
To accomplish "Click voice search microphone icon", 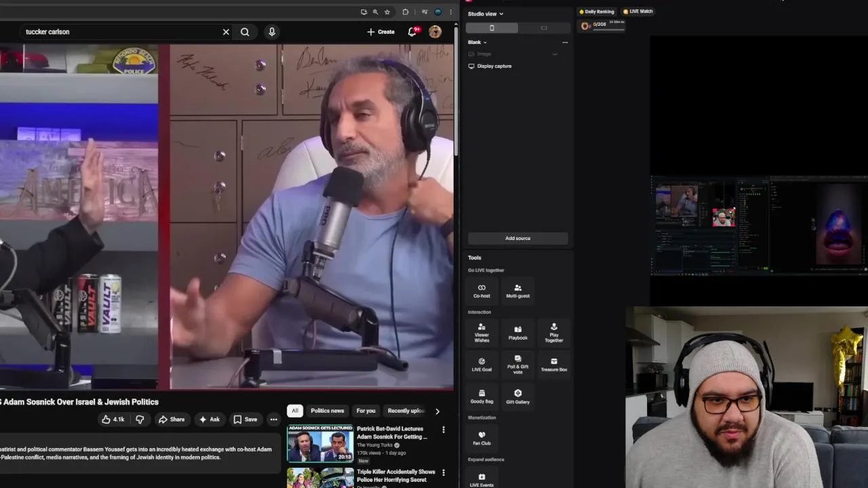I will coord(272,32).
